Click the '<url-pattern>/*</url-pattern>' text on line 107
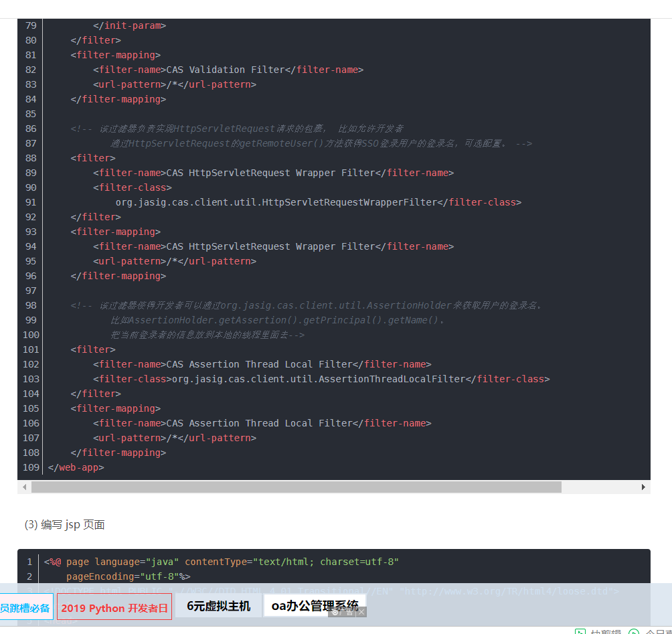This screenshot has height=634, width=672. pyautogui.click(x=175, y=438)
